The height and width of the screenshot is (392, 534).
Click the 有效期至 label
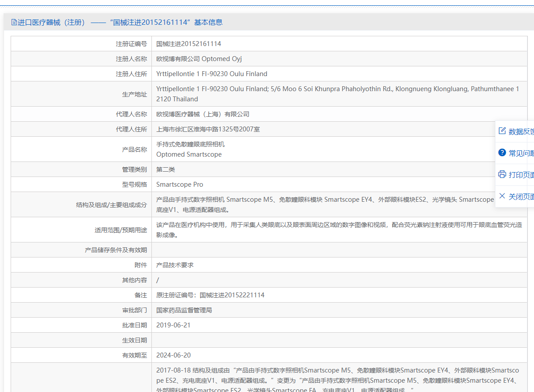click(135, 355)
